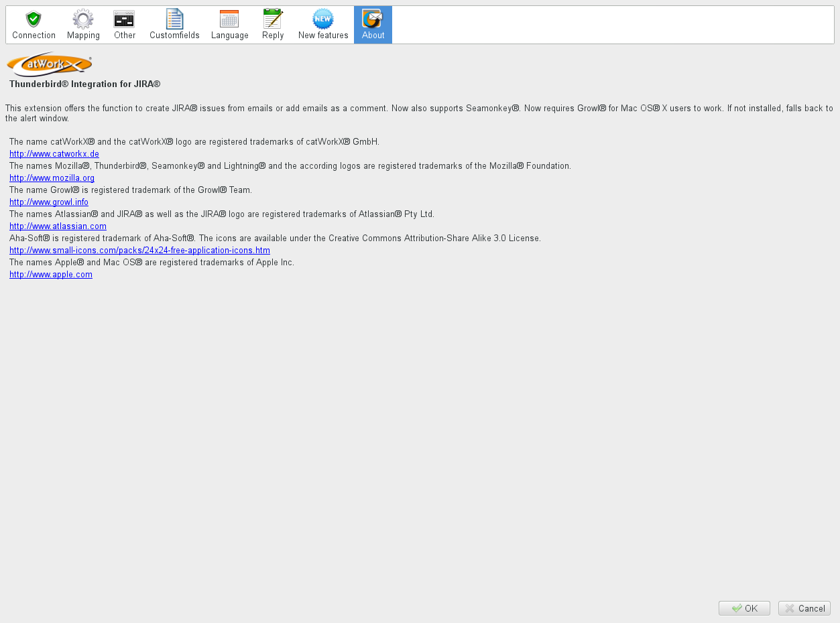Image resolution: width=840 pixels, height=623 pixels.
Task: Select the Reply notepad icon
Action: click(x=273, y=19)
